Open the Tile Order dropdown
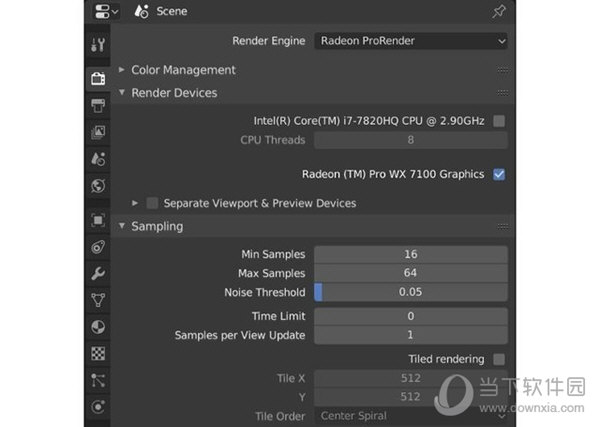600x427 pixels. (x=411, y=416)
